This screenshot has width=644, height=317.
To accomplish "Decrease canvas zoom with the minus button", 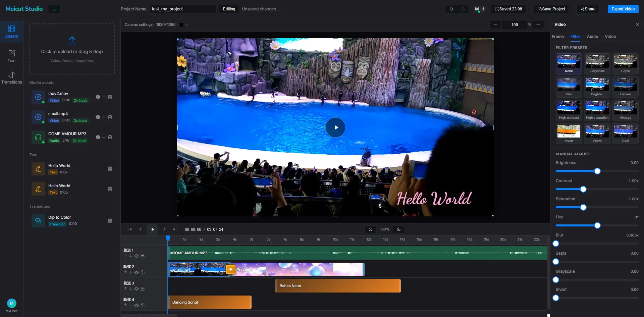I will (x=495, y=25).
